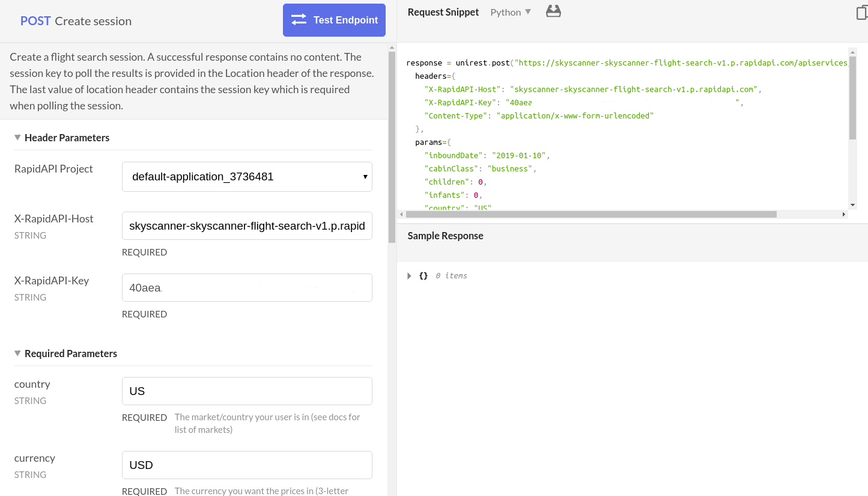Copy the request snippet to clipboard
868x496 pixels.
click(x=862, y=13)
